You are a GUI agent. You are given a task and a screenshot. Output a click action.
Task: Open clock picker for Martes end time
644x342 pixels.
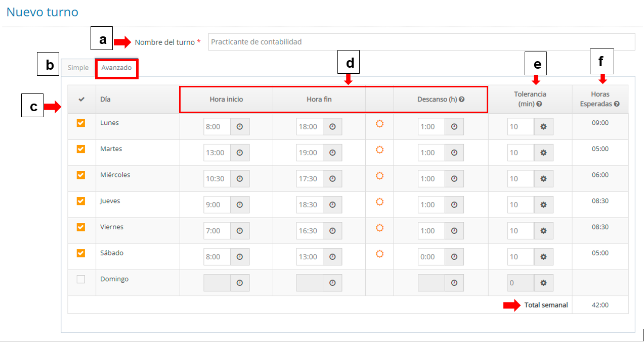[332, 153]
